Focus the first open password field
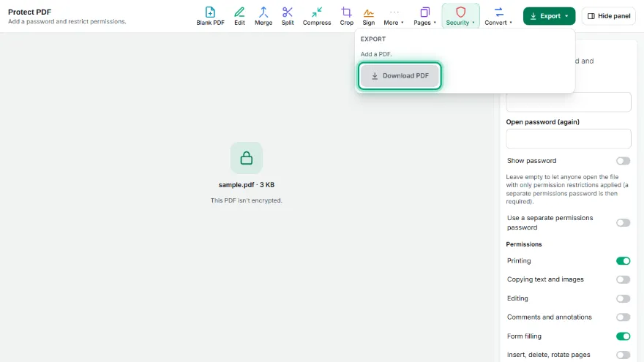Image resolution: width=644 pixels, height=362 pixels. coord(569,102)
